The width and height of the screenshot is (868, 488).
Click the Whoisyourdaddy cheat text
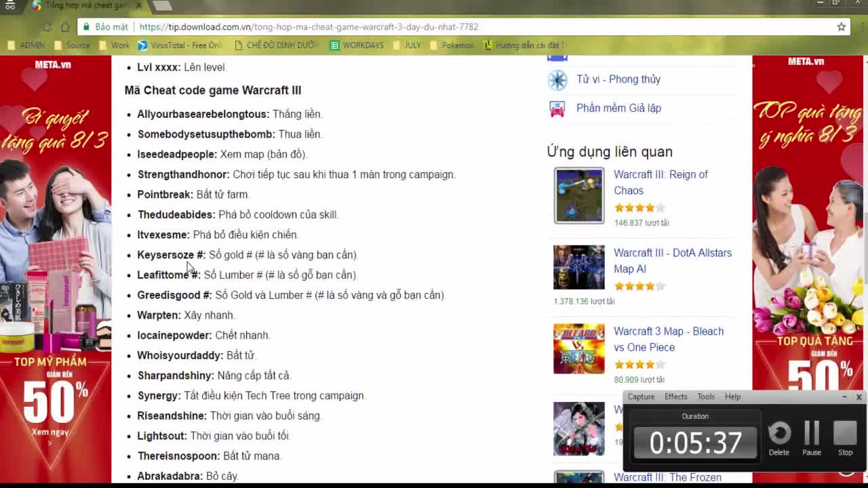tap(180, 355)
